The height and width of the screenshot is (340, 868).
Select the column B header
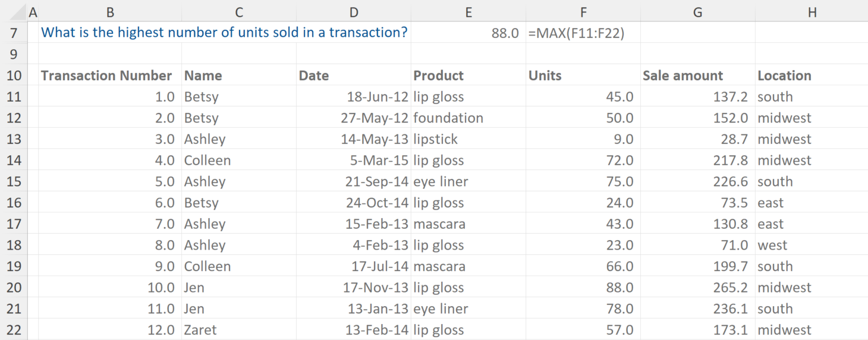point(110,11)
